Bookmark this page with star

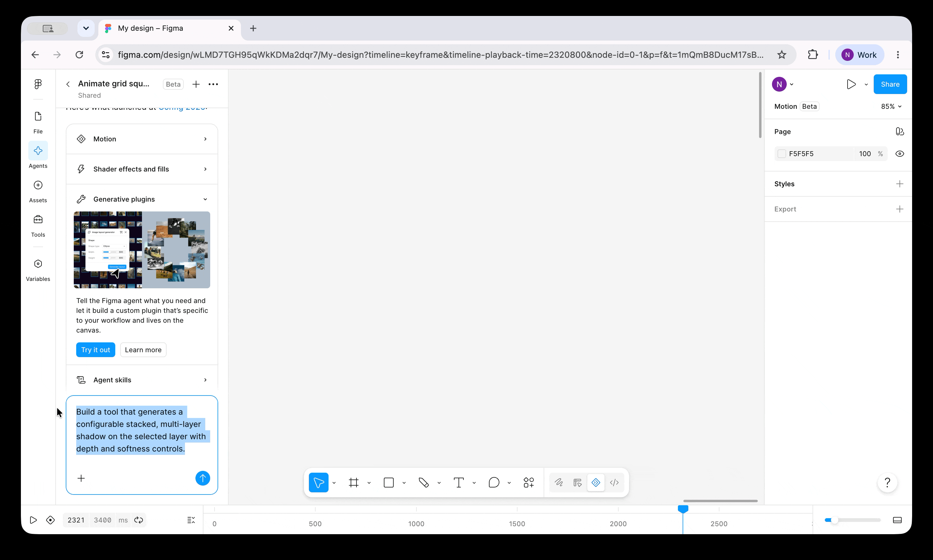tap(781, 55)
